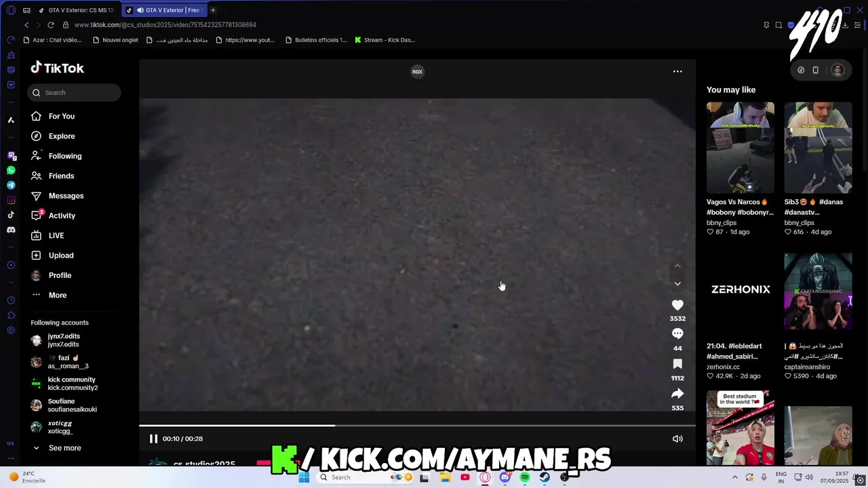Go back in browser history
The image size is (868, 488).
click(x=26, y=25)
